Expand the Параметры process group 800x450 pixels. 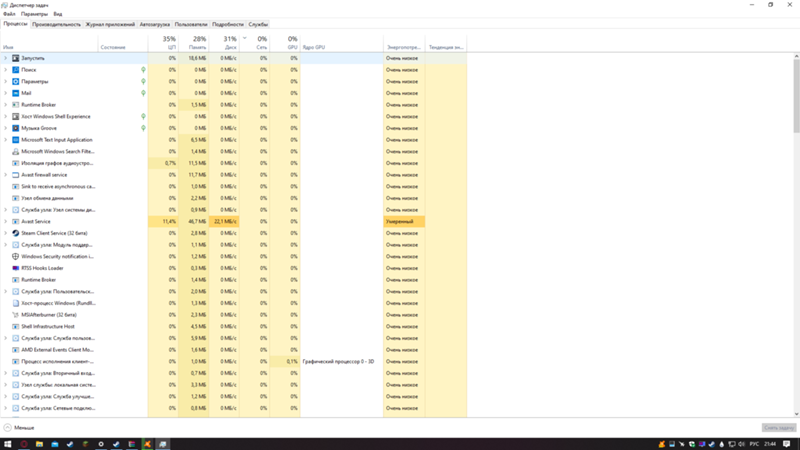(x=6, y=82)
